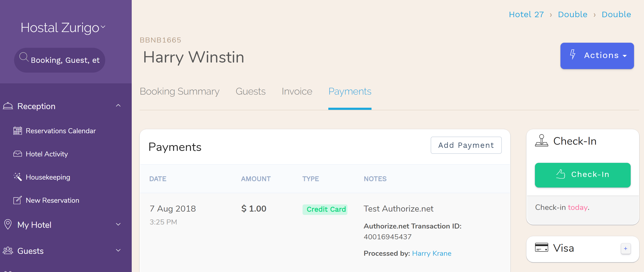This screenshot has height=272, width=644.
Task: Click the Housekeeping wand icon
Action: pos(17,177)
